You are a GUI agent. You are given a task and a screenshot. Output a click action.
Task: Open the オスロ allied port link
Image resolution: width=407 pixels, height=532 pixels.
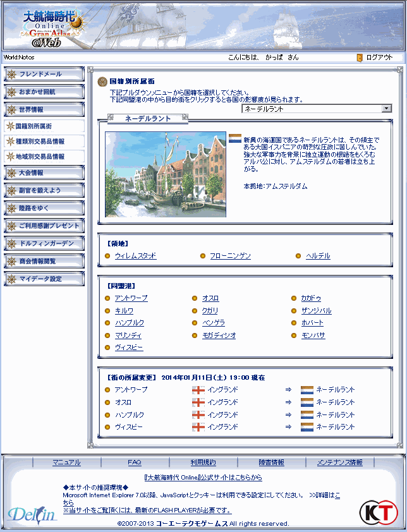coord(210,298)
